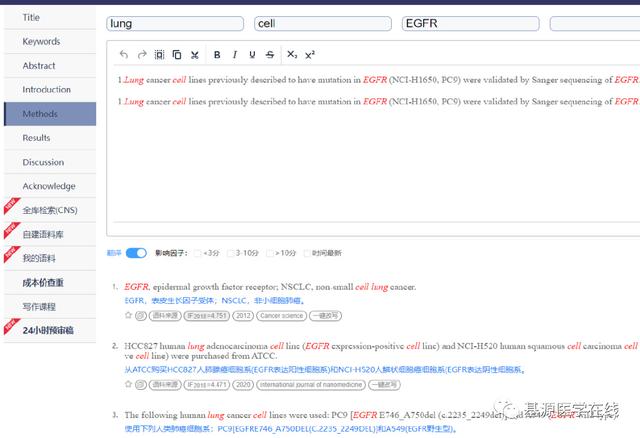
Task: Click the select-all icon in editor toolbar
Action: click(x=159, y=55)
